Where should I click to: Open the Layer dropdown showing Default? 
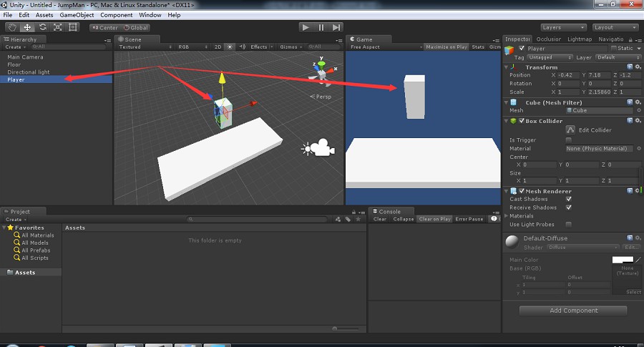[x=618, y=57]
